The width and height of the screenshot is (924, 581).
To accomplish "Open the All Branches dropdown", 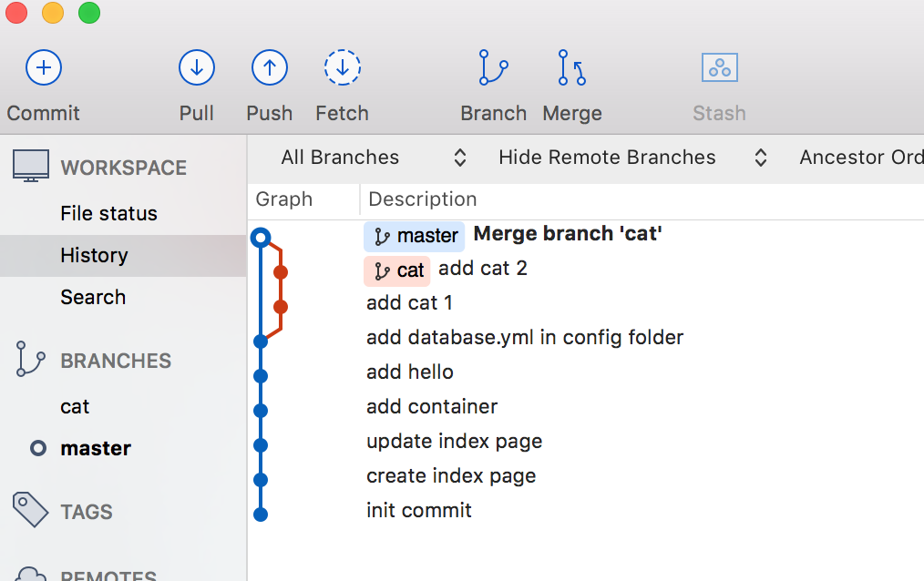I will pos(340,157).
